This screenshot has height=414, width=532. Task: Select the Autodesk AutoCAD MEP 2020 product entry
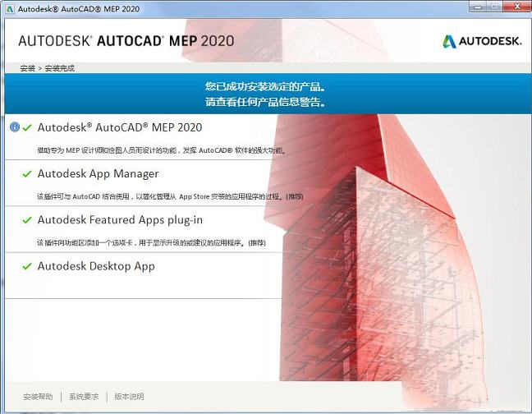pos(120,128)
